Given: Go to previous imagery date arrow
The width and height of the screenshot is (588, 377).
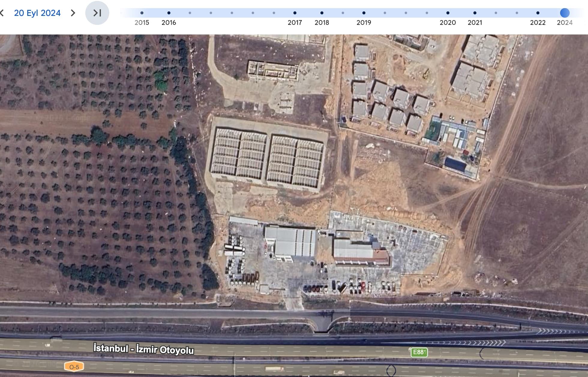Looking at the screenshot, I should [x=2, y=13].
